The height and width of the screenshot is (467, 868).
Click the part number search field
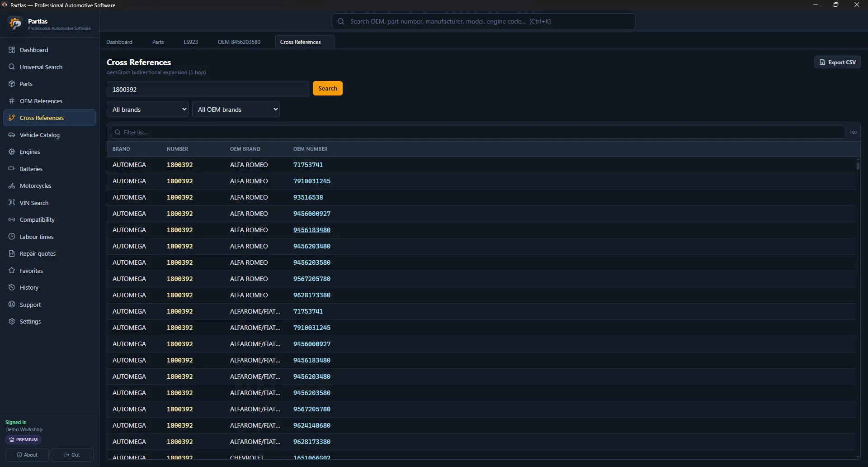pyautogui.click(x=208, y=89)
